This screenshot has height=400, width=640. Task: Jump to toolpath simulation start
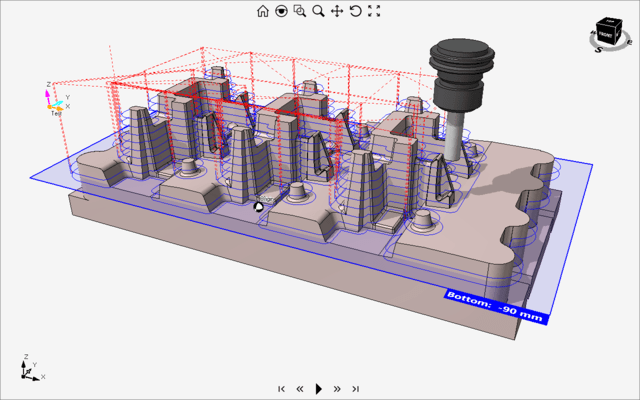click(x=282, y=389)
